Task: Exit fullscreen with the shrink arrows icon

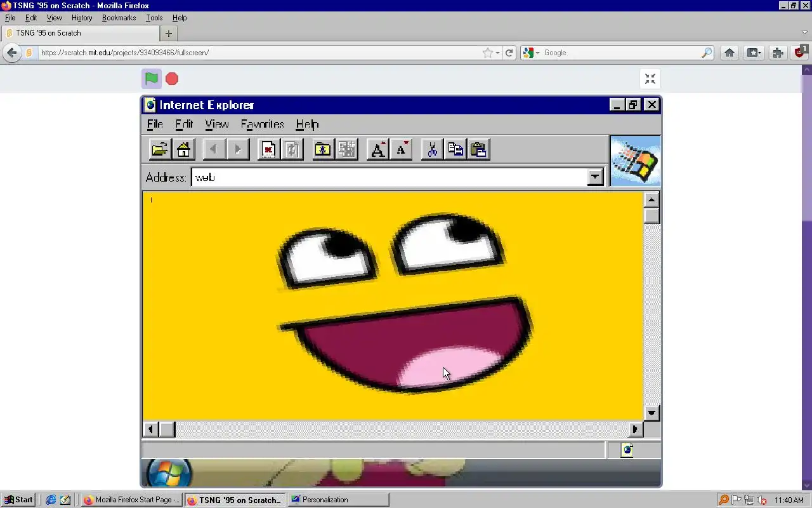Action: [650, 79]
